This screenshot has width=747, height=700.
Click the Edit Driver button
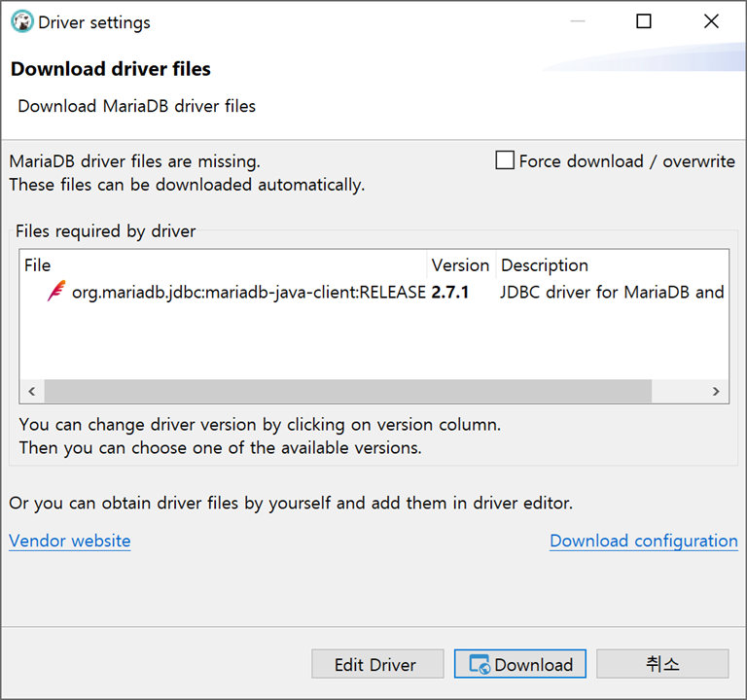pyautogui.click(x=377, y=664)
